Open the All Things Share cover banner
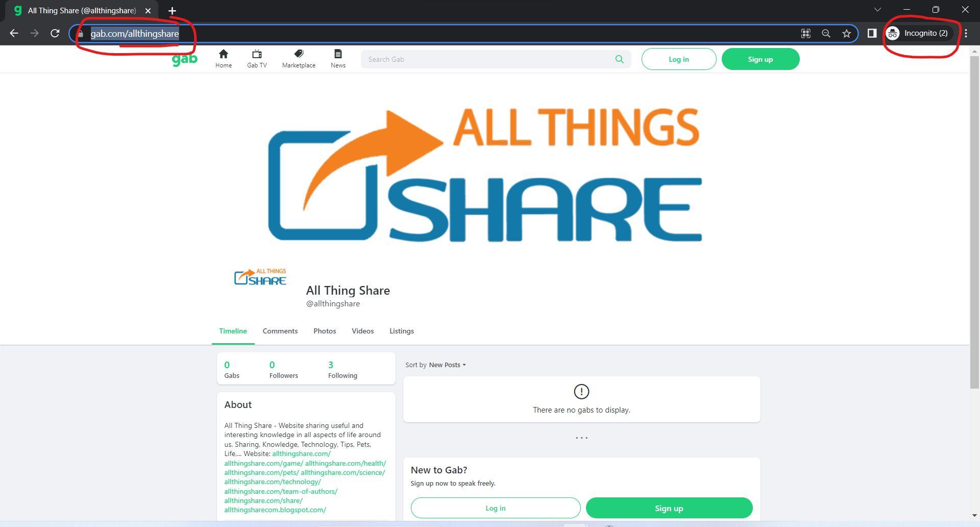Screen dimensions: 980x527 (x=485, y=175)
